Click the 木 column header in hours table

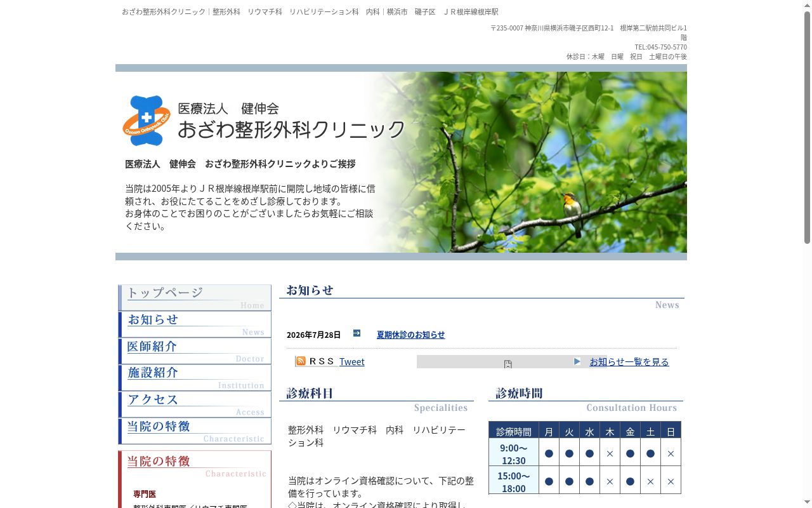click(x=610, y=431)
